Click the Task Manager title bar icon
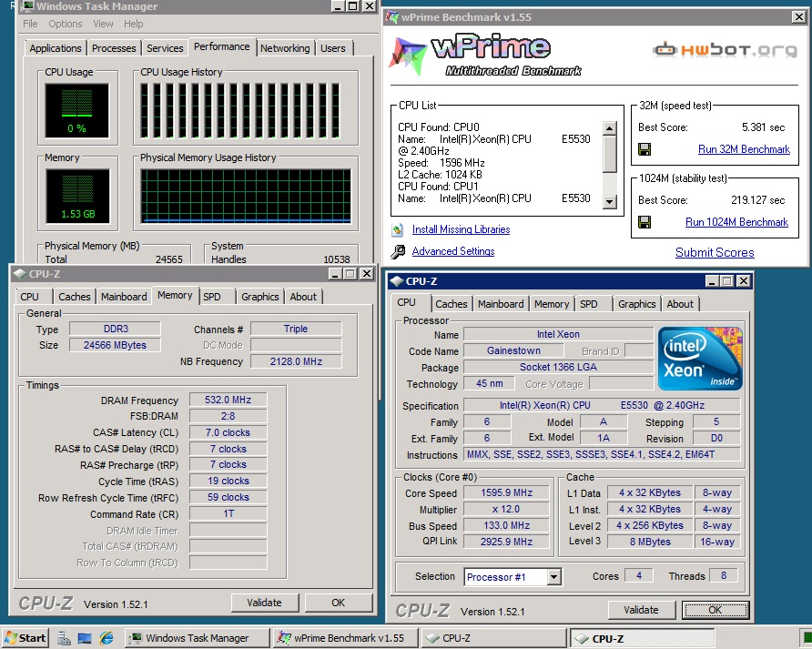Viewport: 812px width, 649px height. [x=27, y=6]
